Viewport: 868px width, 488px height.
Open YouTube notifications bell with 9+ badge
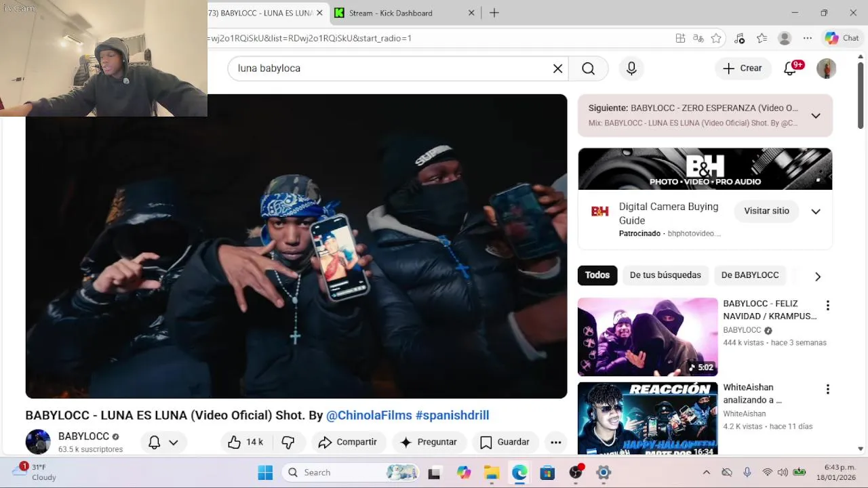pyautogui.click(x=791, y=68)
